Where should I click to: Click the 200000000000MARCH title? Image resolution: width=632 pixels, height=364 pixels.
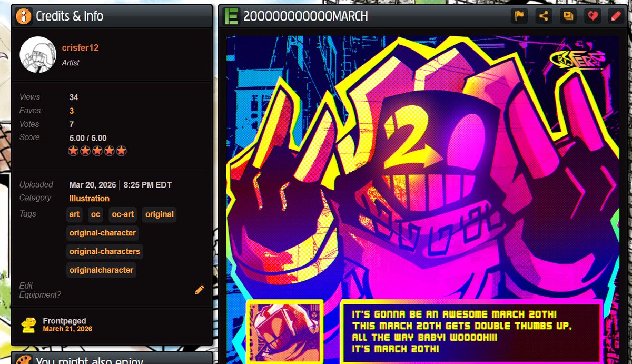305,16
